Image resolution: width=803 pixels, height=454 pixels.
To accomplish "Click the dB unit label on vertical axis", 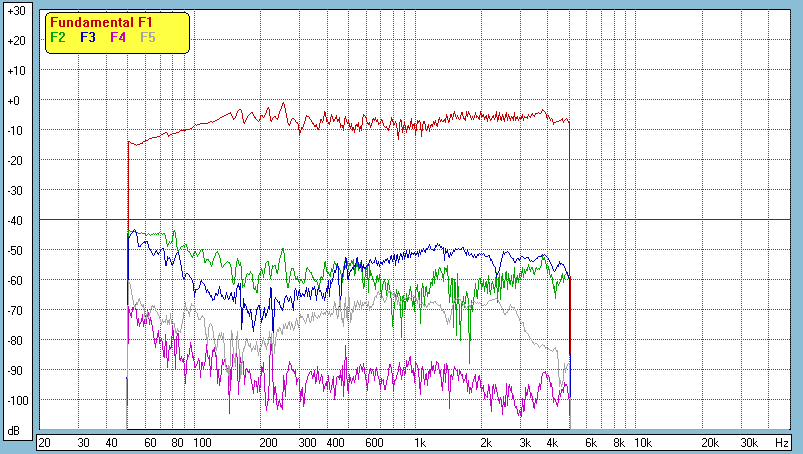I will coord(14,431).
